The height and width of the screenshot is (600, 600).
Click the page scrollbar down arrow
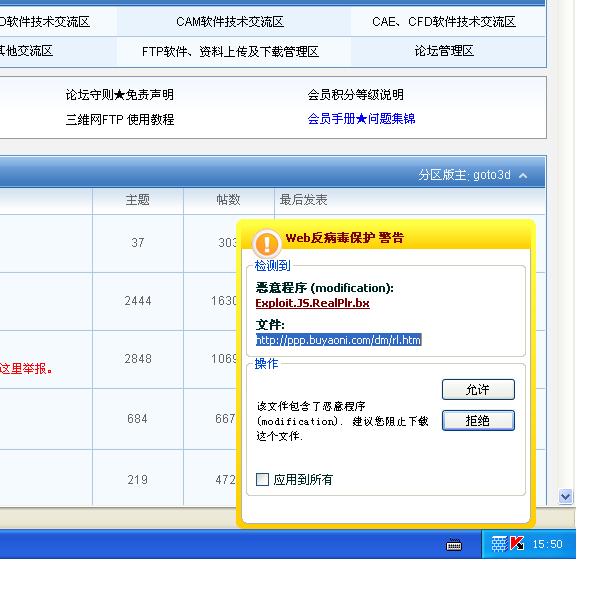(565, 496)
